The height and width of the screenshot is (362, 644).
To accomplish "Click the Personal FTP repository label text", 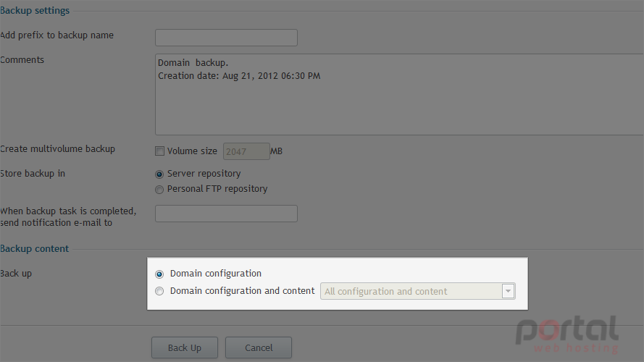I will point(217,189).
